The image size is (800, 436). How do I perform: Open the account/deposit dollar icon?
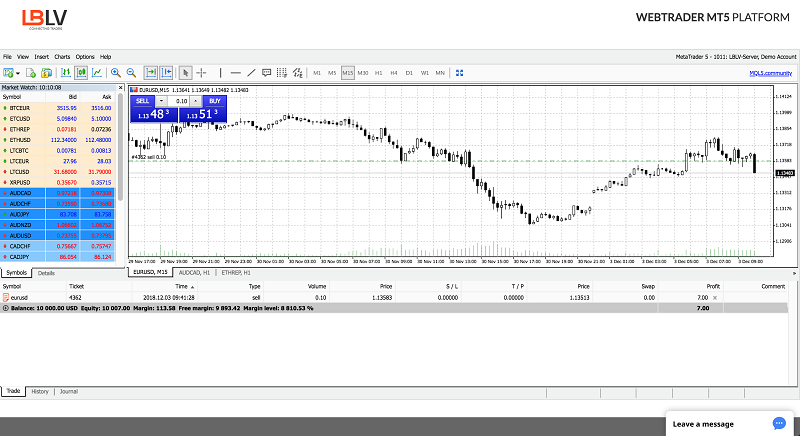46,73
